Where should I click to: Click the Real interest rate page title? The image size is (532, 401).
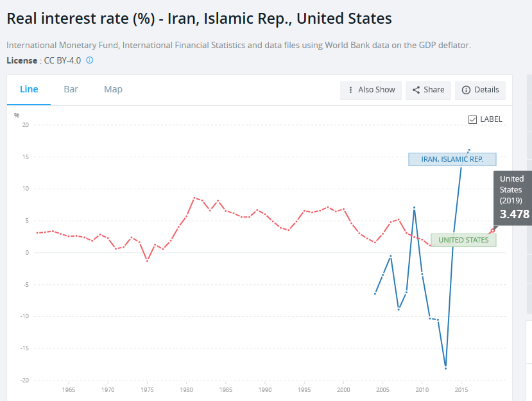pos(199,18)
